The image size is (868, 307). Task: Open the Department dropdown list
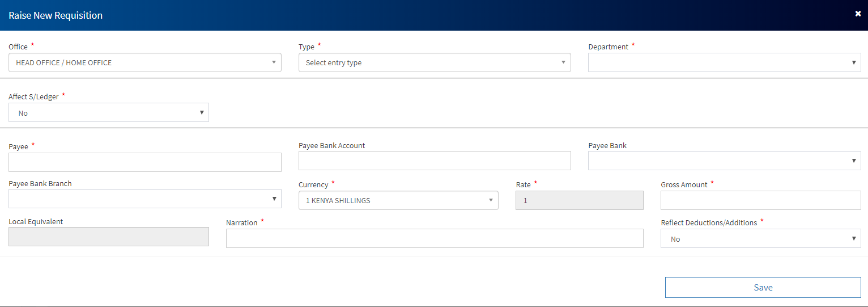click(x=724, y=62)
